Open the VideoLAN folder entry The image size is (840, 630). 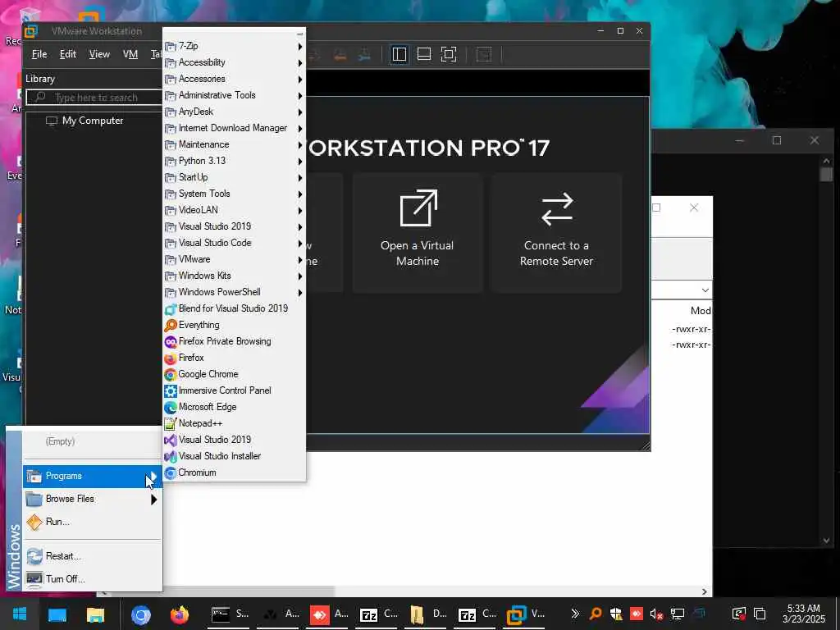[x=234, y=210]
